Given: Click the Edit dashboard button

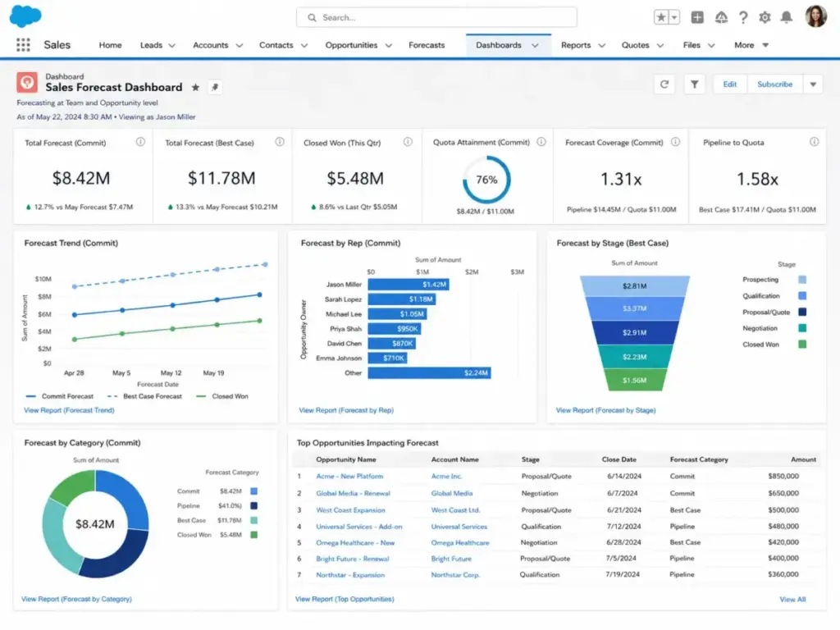Looking at the screenshot, I should [729, 84].
